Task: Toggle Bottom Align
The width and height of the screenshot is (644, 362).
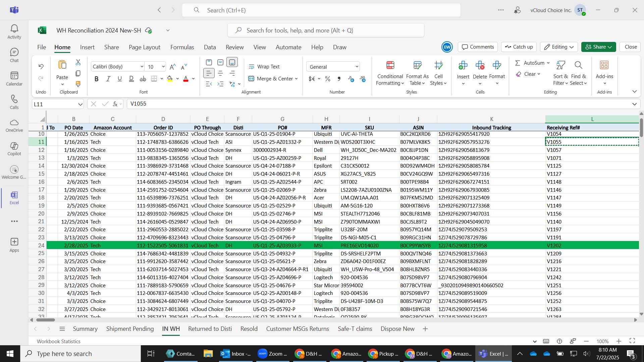Action: click(232, 62)
